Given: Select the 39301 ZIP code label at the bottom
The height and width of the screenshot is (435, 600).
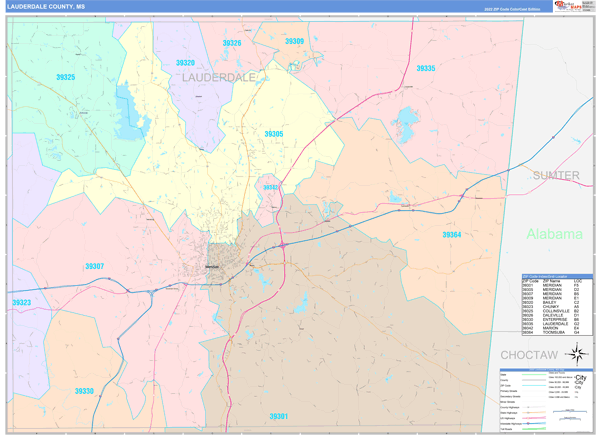Looking at the screenshot, I should (278, 416).
